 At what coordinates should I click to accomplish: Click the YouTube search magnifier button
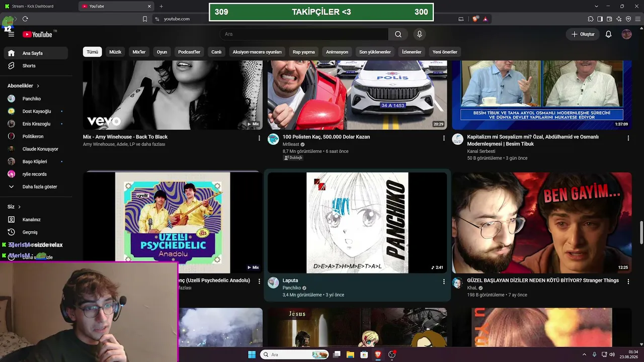point(398,34)
